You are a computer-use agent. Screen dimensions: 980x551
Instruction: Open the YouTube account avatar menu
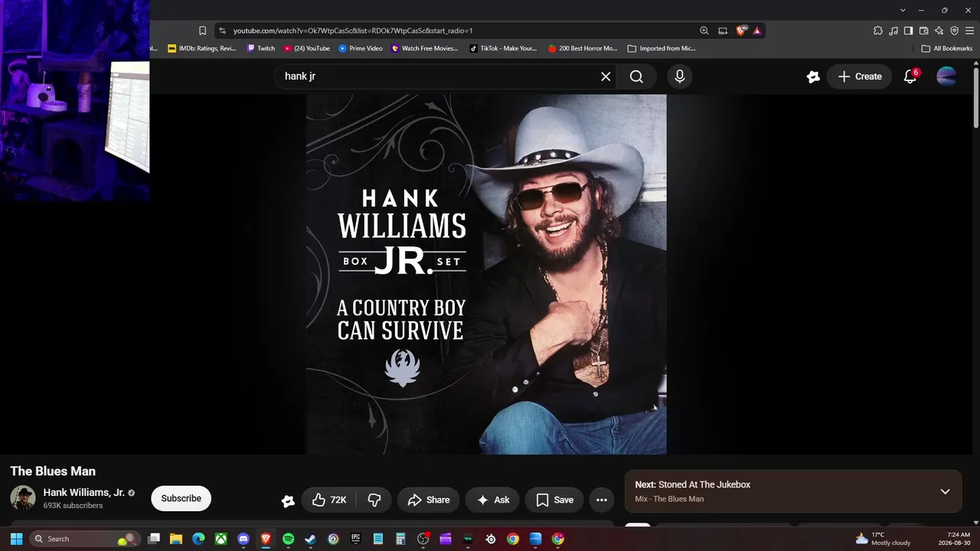click(x=947, y=77)
